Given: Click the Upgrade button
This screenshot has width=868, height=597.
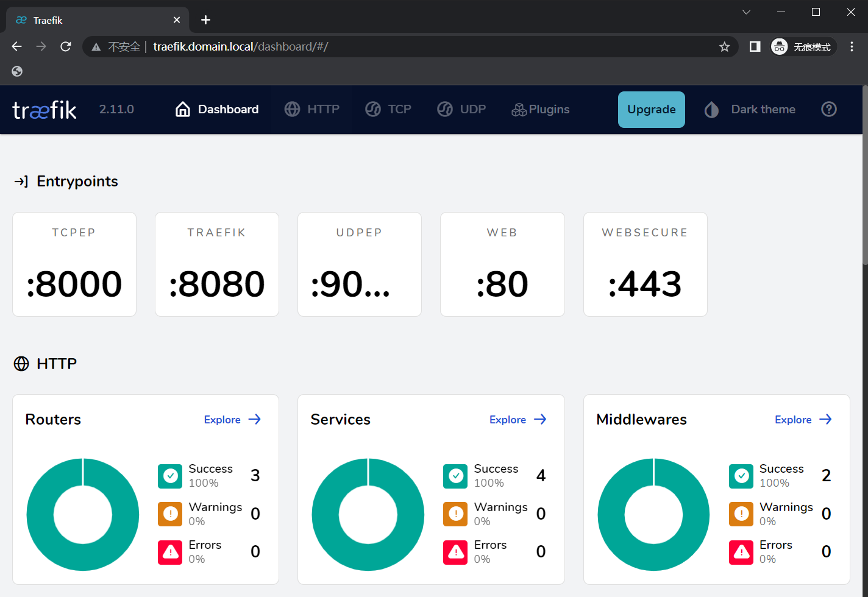Looking at the screenshot, I should 652,110.
